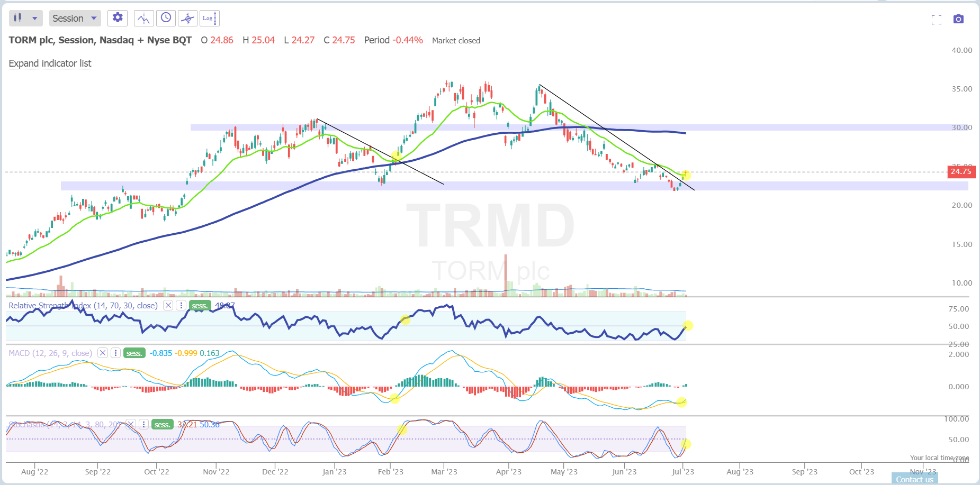Screen dimensions: 980x485
Task: Click the sess. badge on RSI
Action: (x=200, y=306)
